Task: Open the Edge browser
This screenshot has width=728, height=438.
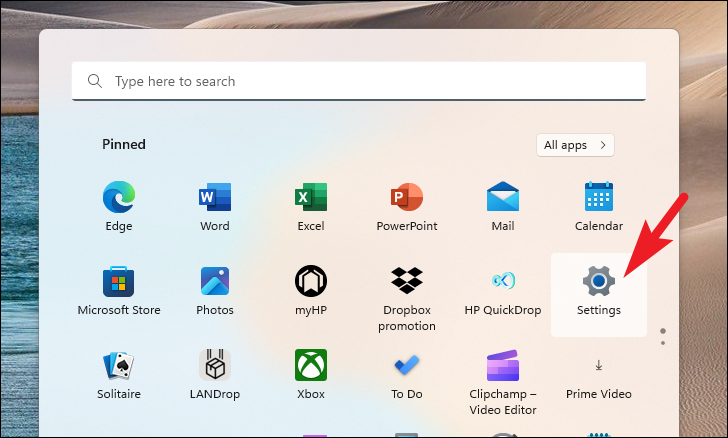Action: tap(119, 206)
